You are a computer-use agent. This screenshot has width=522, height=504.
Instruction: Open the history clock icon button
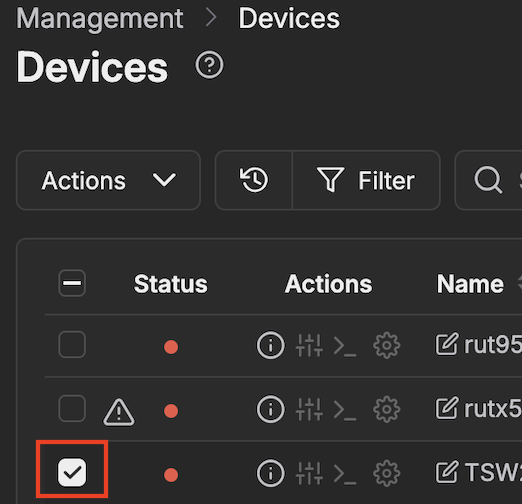tap(254, 180)
